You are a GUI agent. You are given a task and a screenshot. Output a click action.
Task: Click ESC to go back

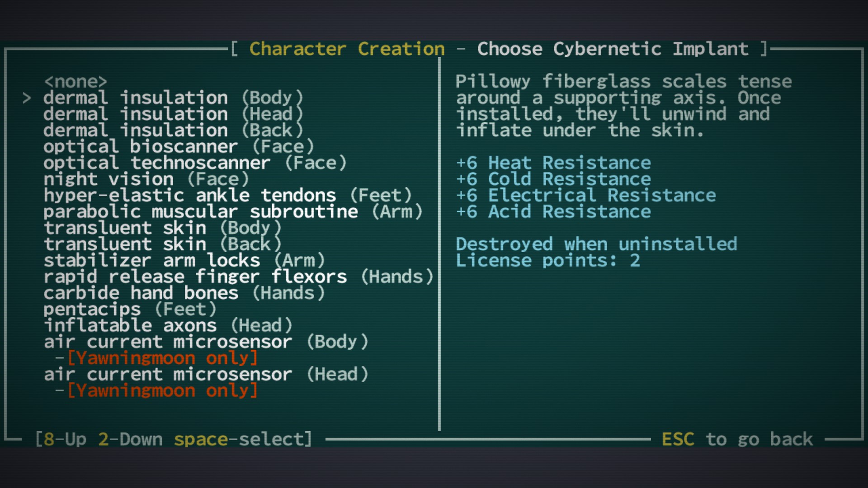[737, 439]
